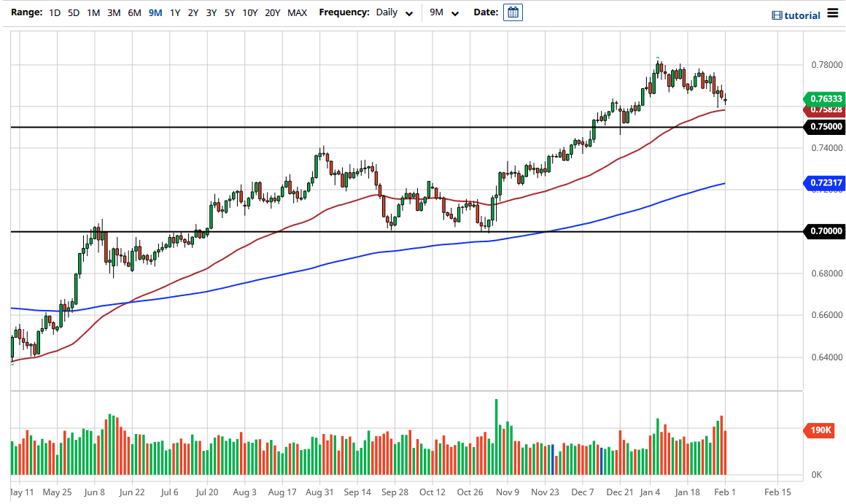Viewport: 846px width, 504px height.
Task: Click the Frequency label
Action: [x=344, y=12]
